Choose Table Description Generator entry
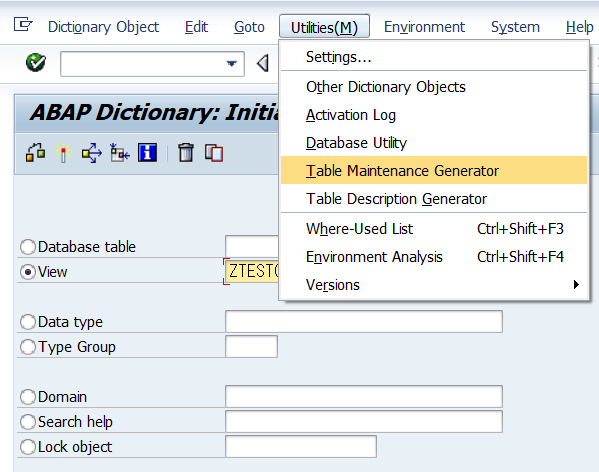 point(434,199)
